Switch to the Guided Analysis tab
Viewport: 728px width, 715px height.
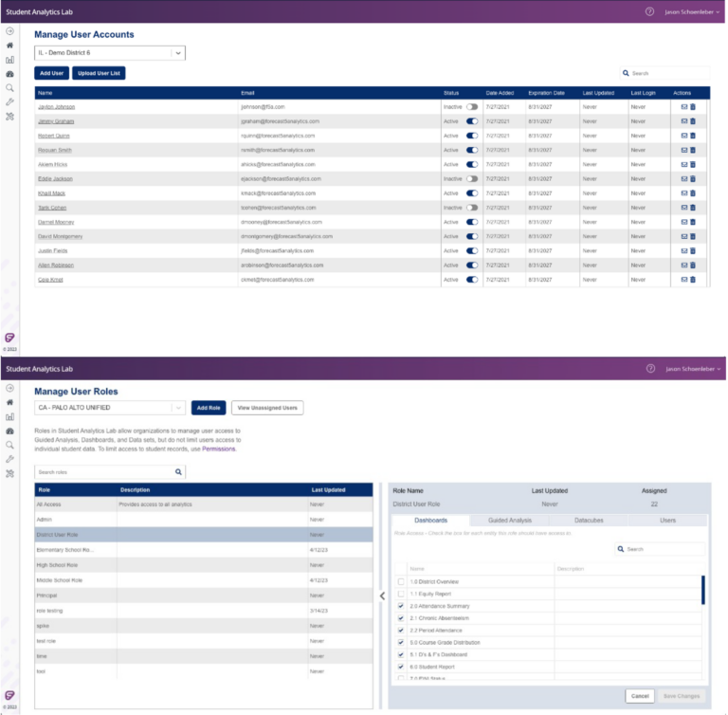point(511,521)
